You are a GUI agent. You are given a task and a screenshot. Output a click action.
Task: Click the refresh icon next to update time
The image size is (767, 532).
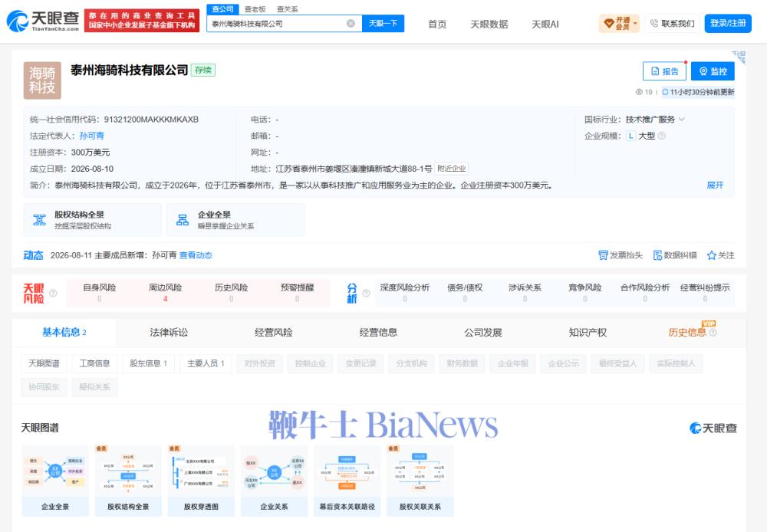[665, 92]
